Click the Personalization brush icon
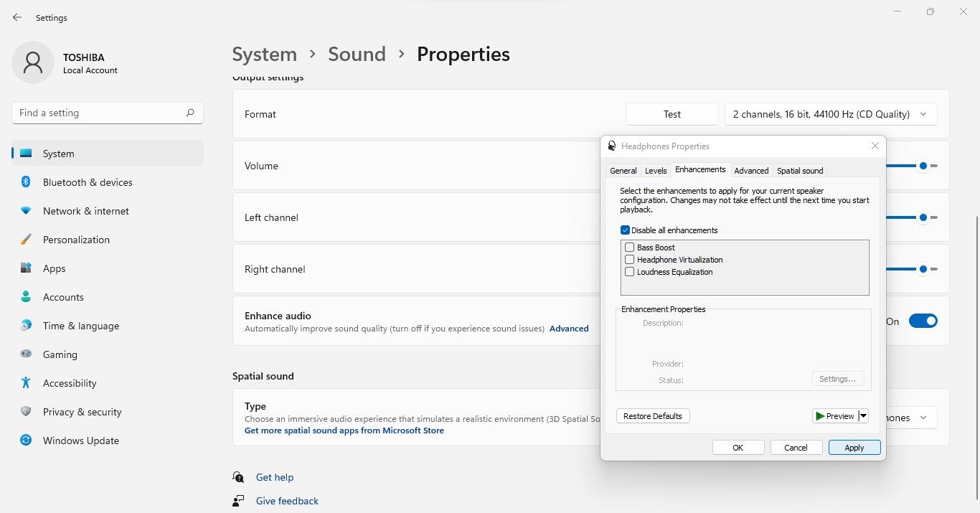 click(x=26, y=240)
